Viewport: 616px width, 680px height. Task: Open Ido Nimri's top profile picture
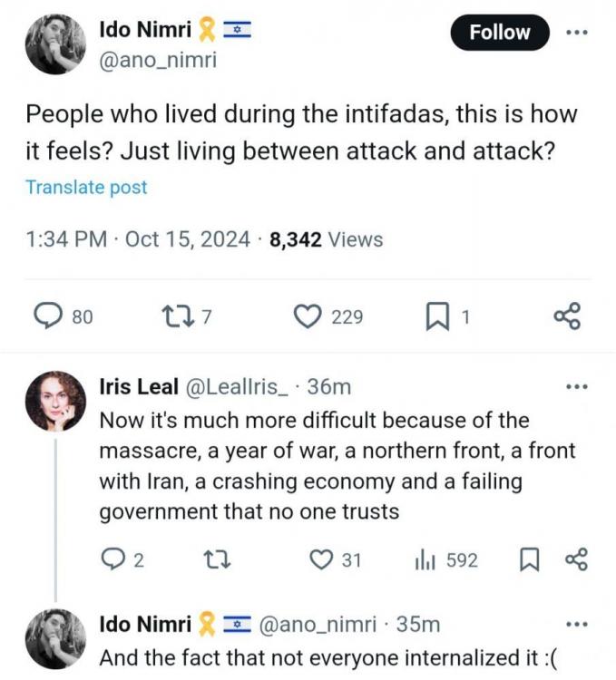[x=55, y=43]
